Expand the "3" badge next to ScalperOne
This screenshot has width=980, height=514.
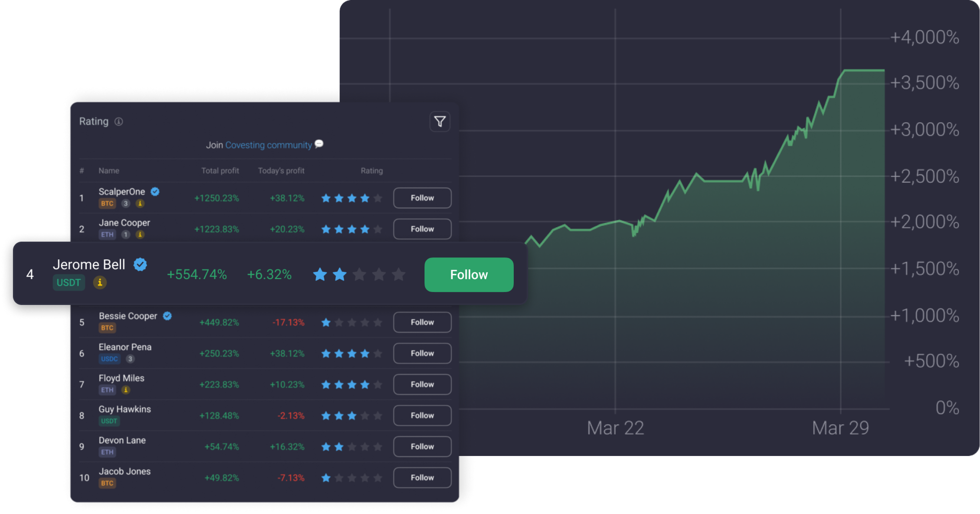click(125, 203)
